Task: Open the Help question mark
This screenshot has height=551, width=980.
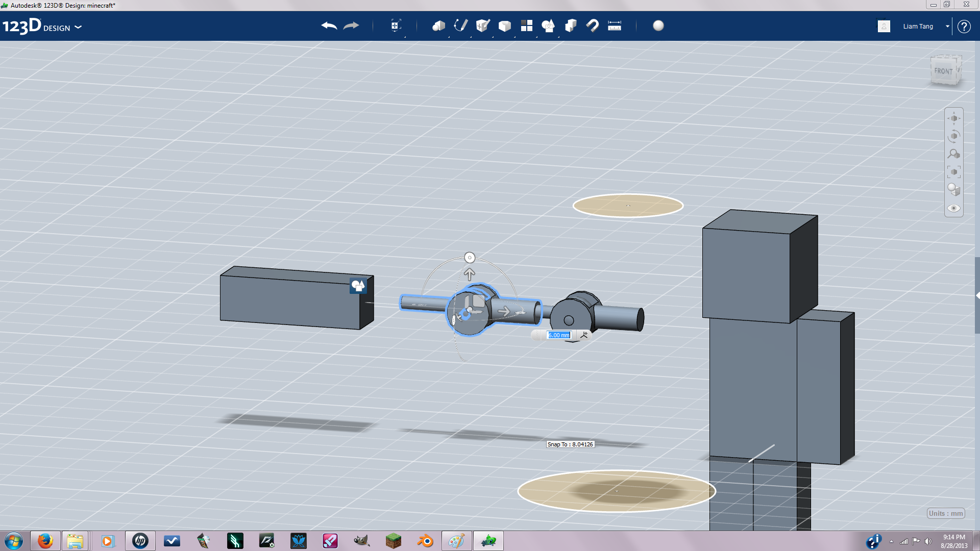Action: pos(964,27)
